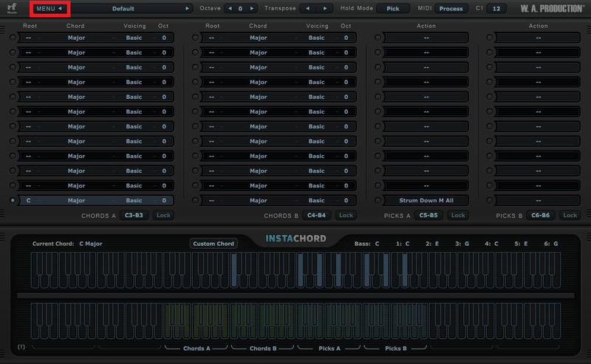Screen dimensions: 591x364
Task: Lock the Picks B range
Action: pos(569,216)
